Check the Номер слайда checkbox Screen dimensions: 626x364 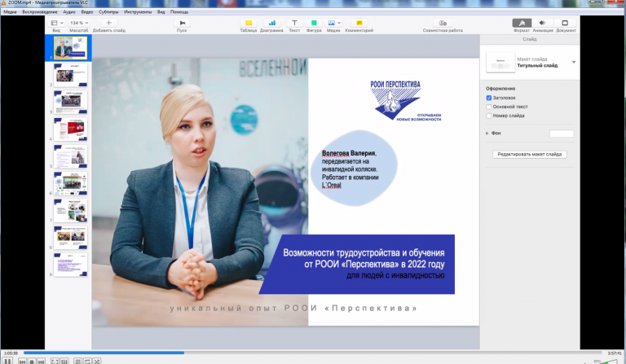tap(488, 116)
